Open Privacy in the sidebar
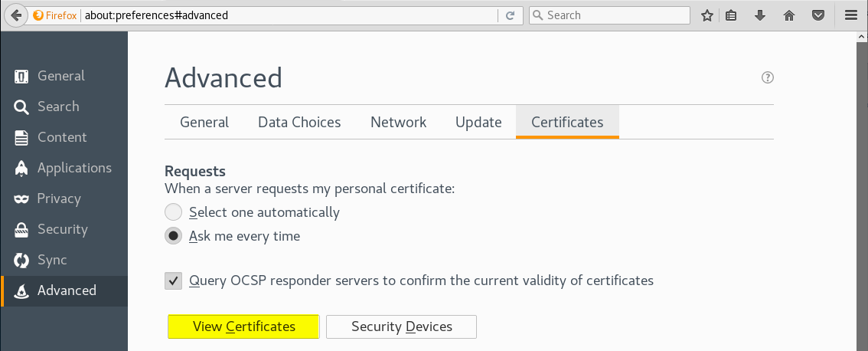Viewport: 868px width, 351px height. pos(59,198)
